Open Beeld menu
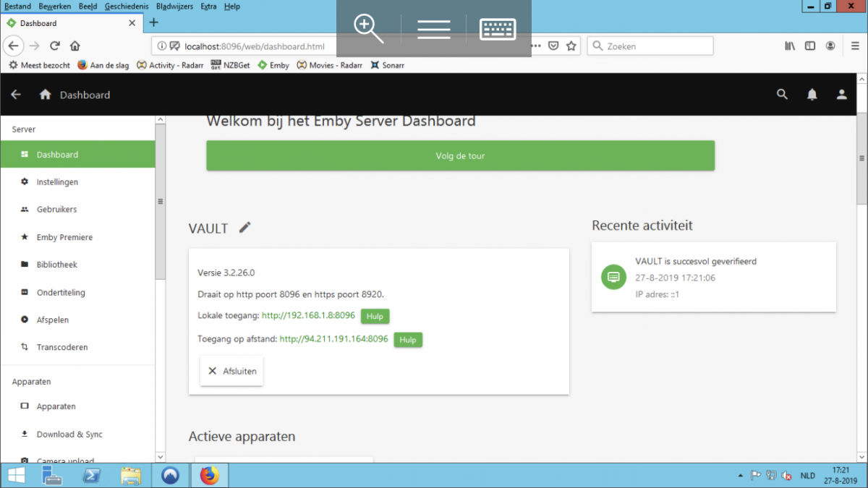 88,6
